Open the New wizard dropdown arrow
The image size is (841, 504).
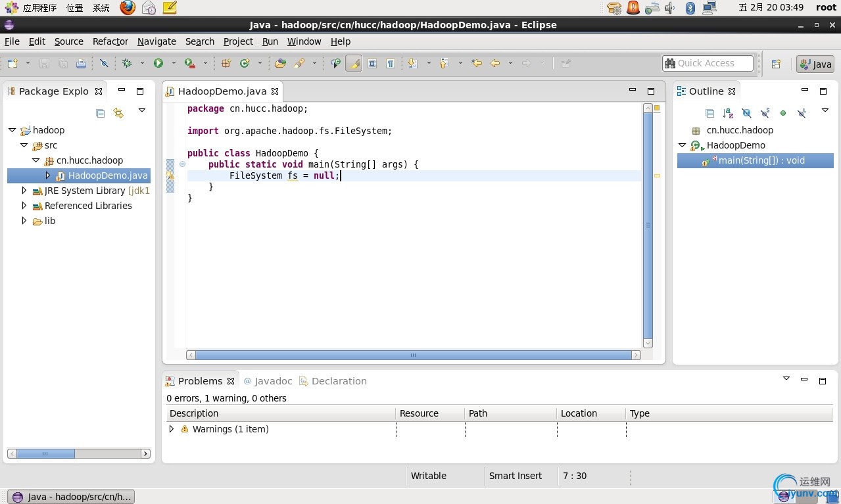point(28,63)
